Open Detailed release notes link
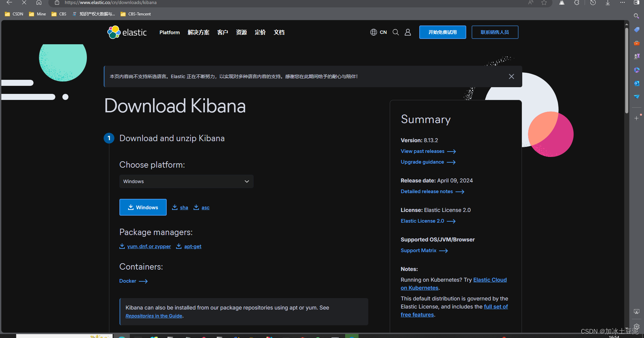This screenshot has width=644, height=338. point(433,191)
